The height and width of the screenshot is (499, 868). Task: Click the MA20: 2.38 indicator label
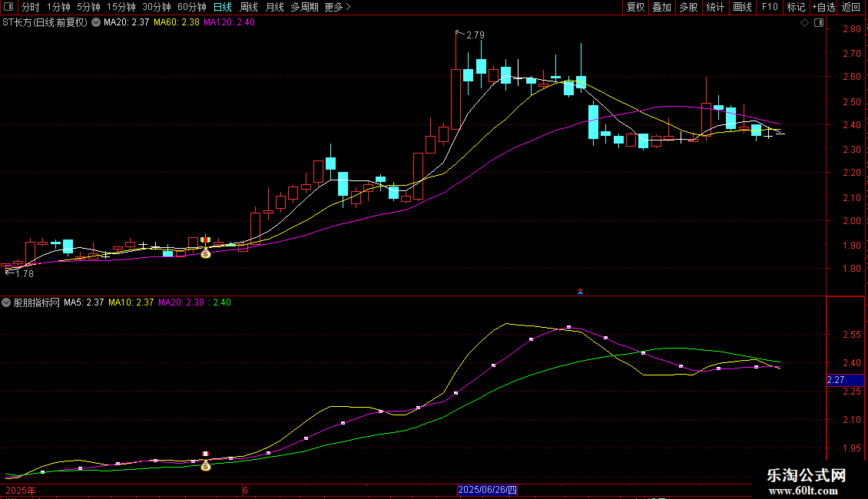coord(181,302)
